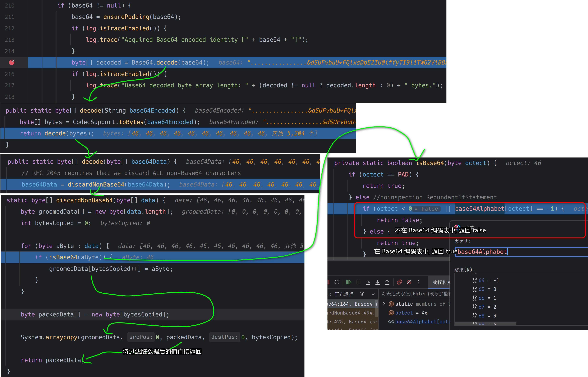This screenshot has width=588, height=377.
Task: Click the Pause program icon
Action: click(x=358, y=282)
